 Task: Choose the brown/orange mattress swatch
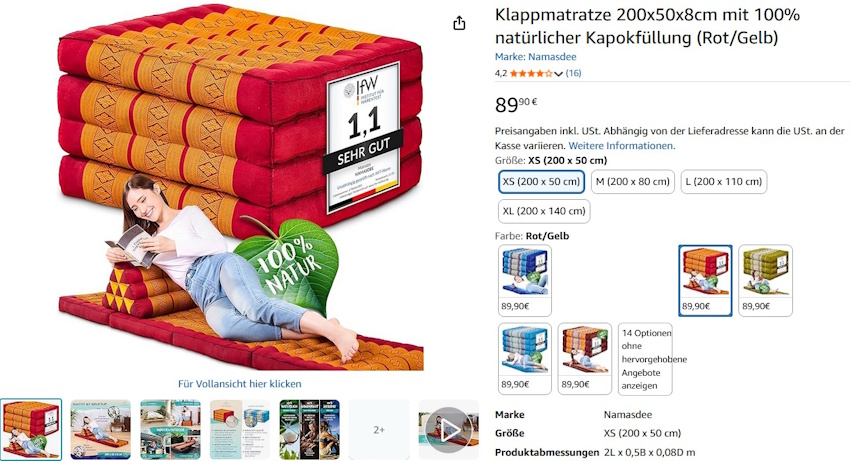(x=584, y=358)
